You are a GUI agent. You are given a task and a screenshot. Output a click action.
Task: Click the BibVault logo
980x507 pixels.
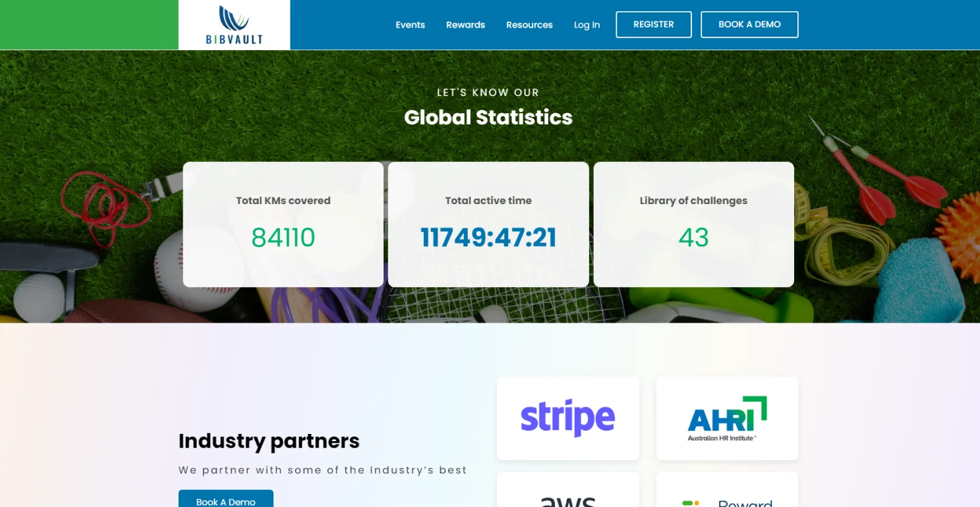[x=234, y=25]
